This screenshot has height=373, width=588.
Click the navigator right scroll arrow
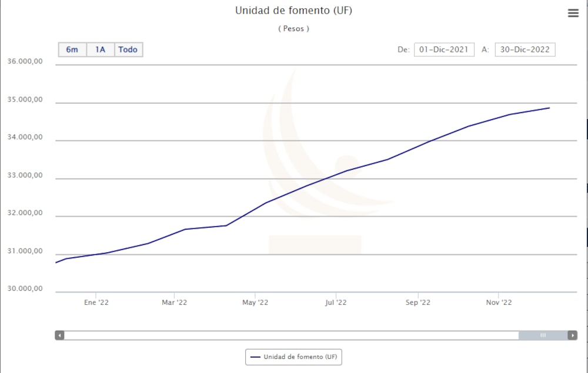coord(572,335)
